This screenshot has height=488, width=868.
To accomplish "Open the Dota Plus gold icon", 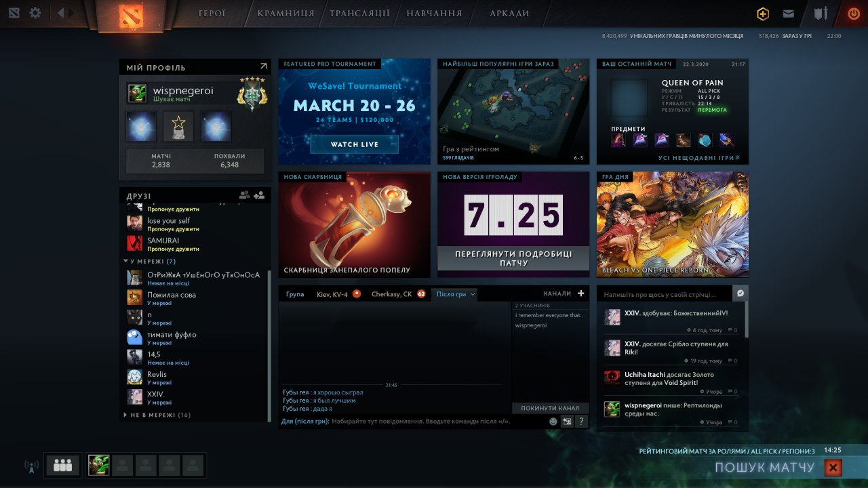I will pos(763,14).
